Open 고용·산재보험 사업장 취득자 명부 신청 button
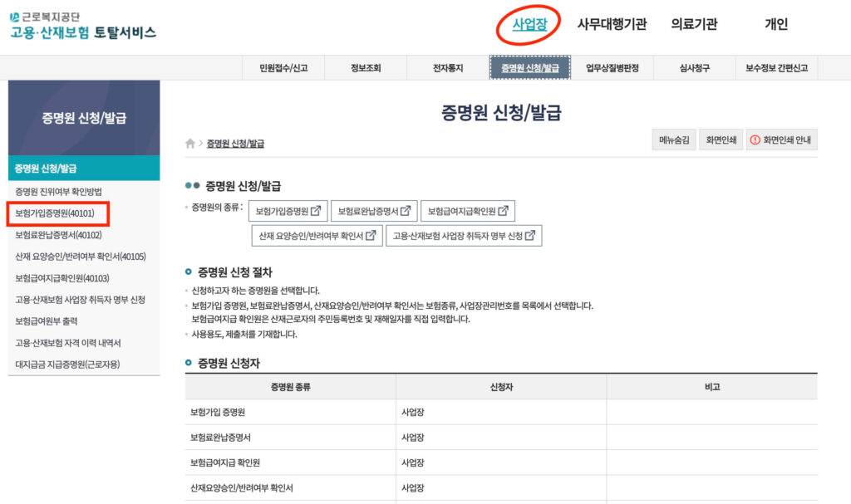The height and width of the screenshot is (504, 851). pyautogui.click(x=464, y=236)
